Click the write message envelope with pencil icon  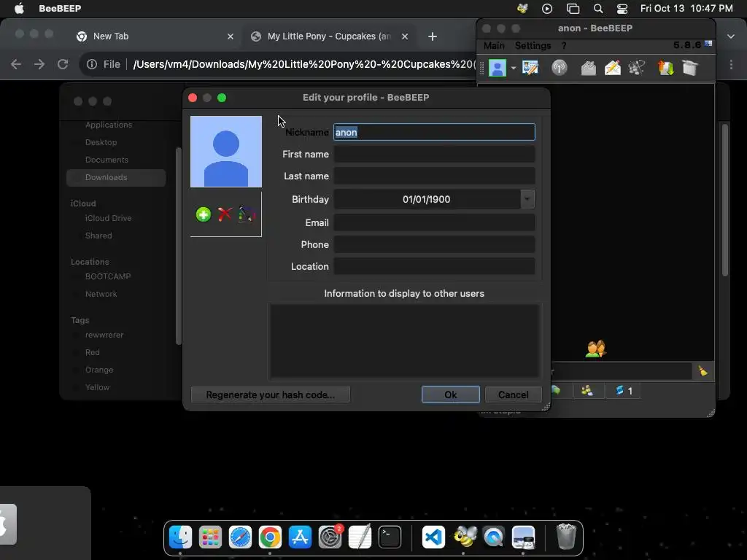click(613, 68)
